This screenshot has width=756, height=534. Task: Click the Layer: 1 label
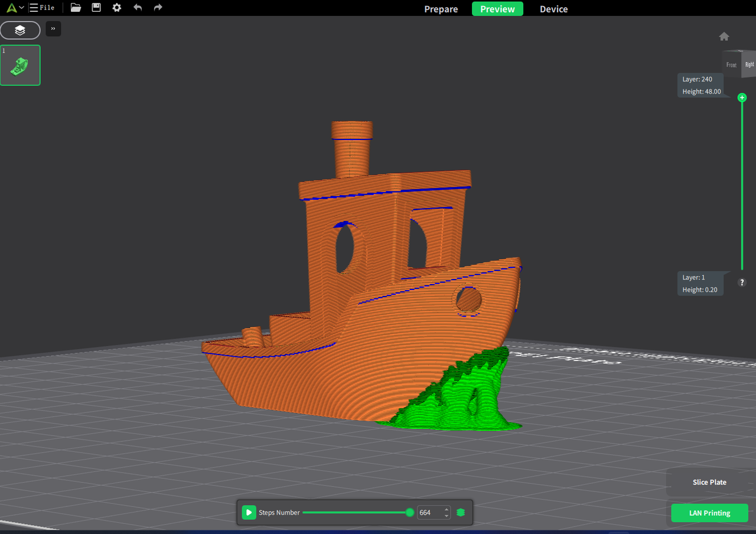tap(694, 278)
